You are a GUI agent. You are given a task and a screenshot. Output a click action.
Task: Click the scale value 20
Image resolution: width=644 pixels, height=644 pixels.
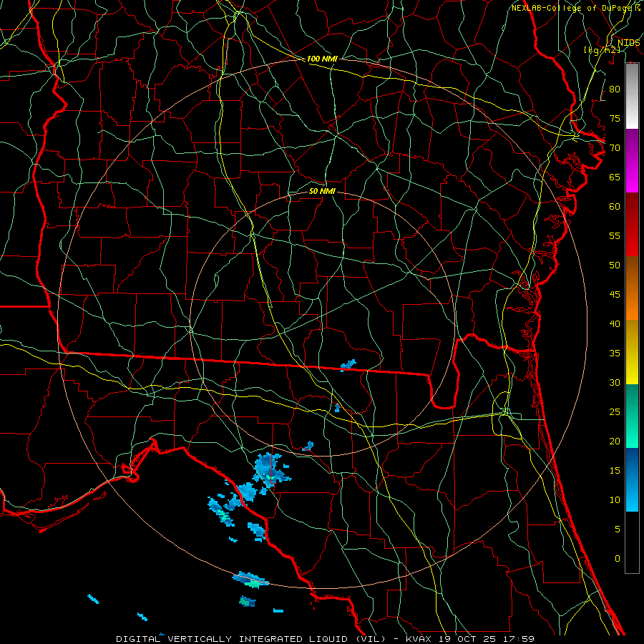(615, 441)
